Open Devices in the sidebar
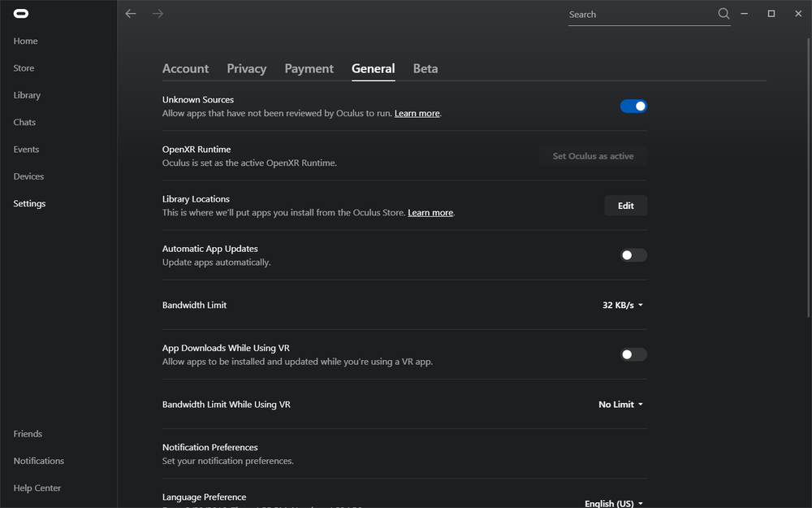812x508 pixels. tap(28, 176)
